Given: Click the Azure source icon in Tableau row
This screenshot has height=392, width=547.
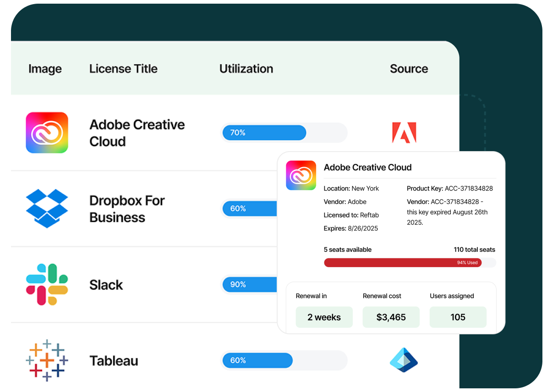Looking at the screenshot, I should pos(404,360).
